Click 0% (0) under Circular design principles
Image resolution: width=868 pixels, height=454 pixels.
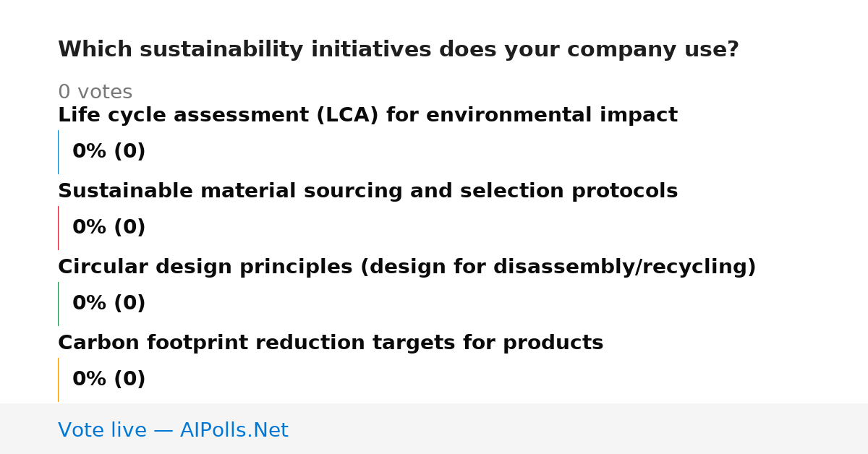click(109, 304)
